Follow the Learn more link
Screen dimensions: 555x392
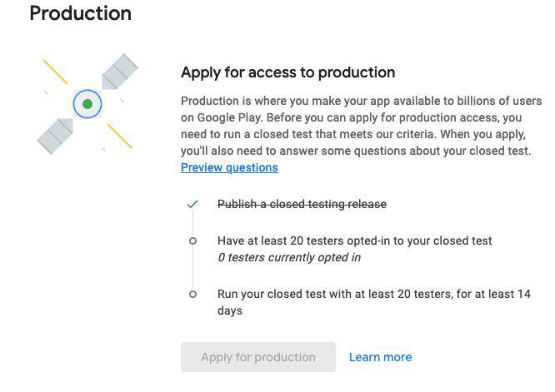coord(380,357)
